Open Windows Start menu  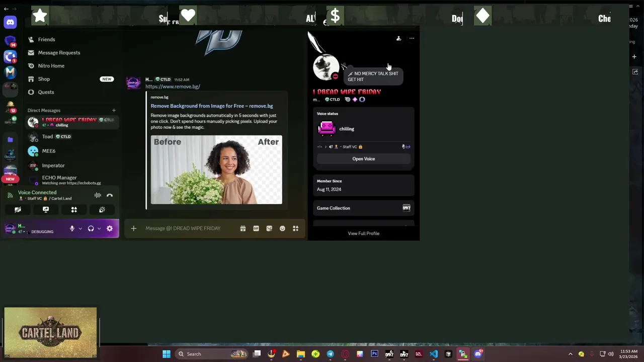pos(167,354)
